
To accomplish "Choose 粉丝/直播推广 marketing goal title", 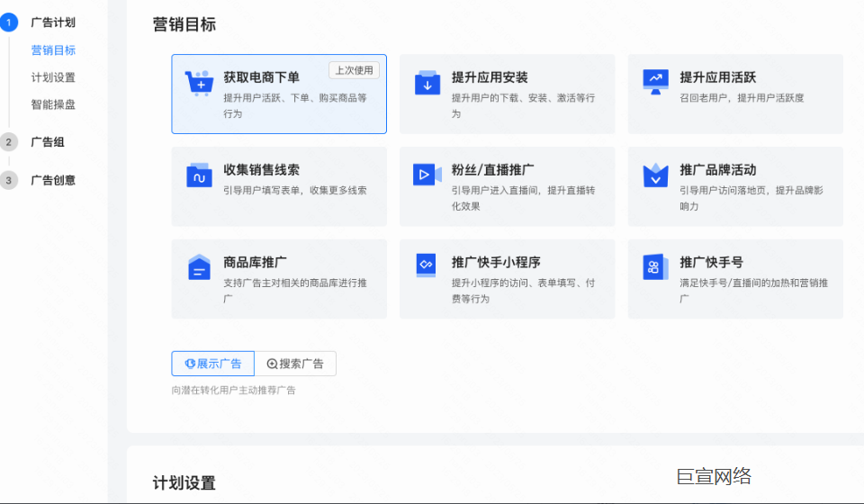I will coord(492,170).
